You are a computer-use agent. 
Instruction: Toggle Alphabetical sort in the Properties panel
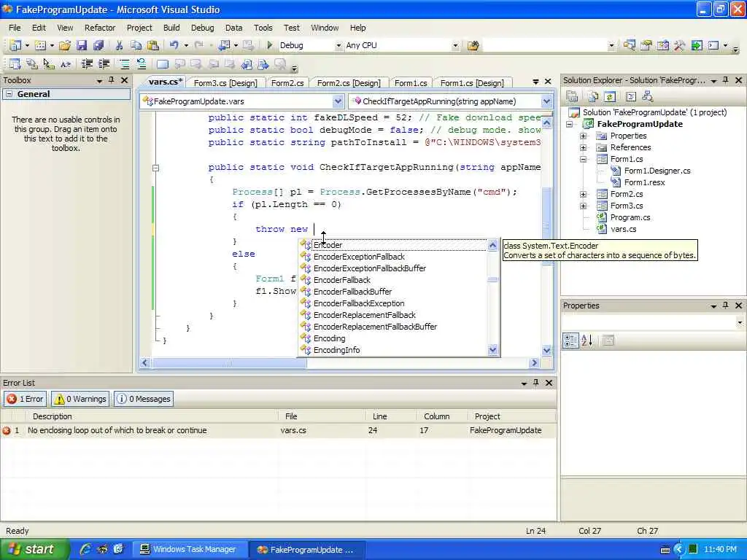(x=587, y=341)
